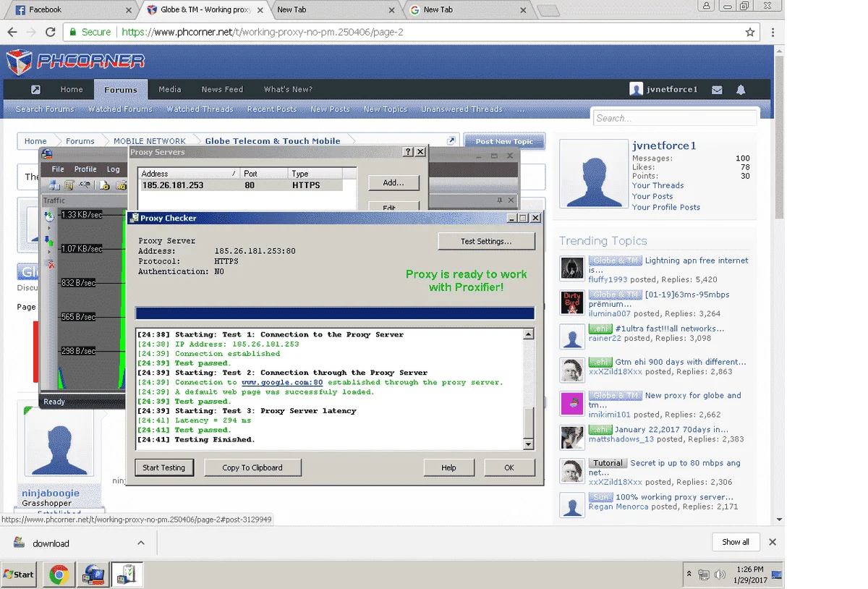The height and width of the screenshot is (589, 868).
Task: Open the Lightning apn free internet trending topic
Action: click(668, 265)
